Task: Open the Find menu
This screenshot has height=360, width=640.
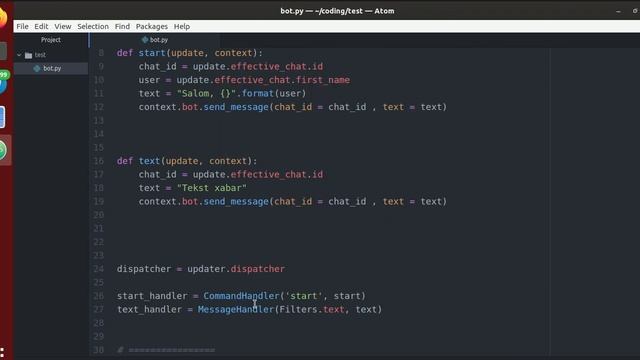Action: click(x=122, y=27)
